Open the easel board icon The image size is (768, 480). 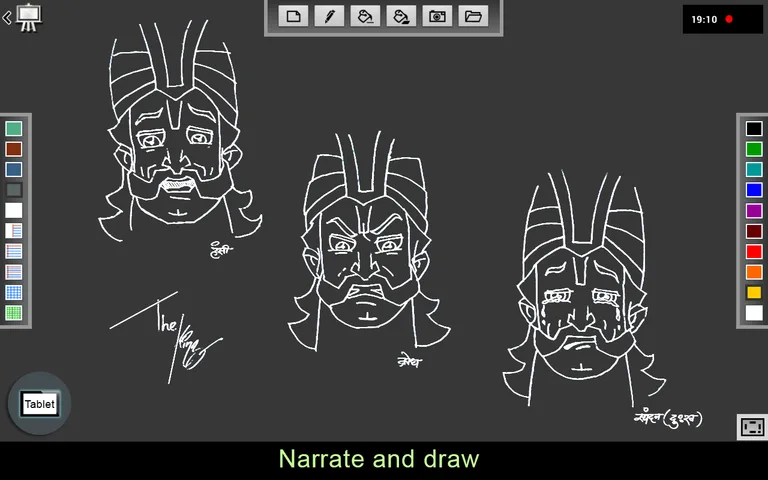coord(28,18)
